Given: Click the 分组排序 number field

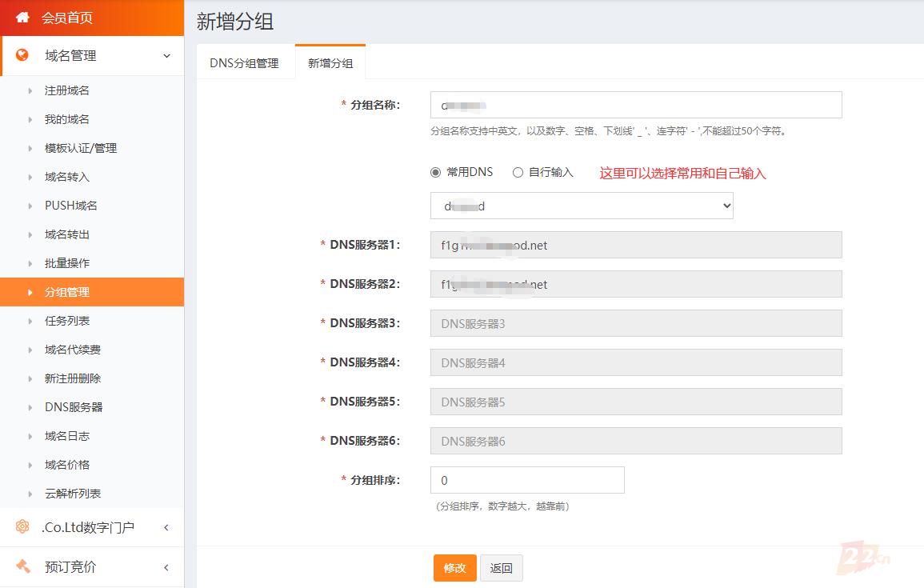Looking at the screenshot, I should point(527,480).
